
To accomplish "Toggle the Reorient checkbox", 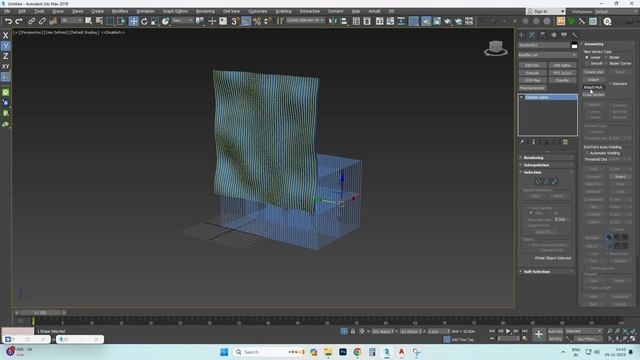I will pos(610,84).
